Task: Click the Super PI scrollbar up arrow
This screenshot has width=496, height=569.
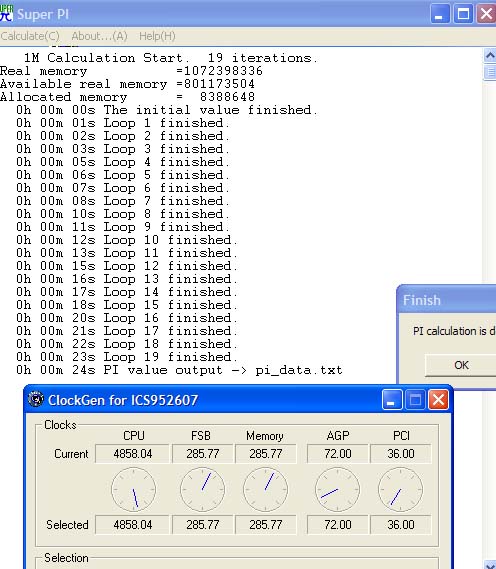Action: tap(490, 55)
